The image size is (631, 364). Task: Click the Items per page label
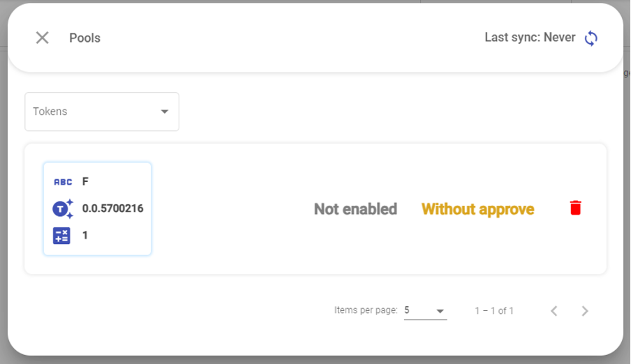tap(366, 310)
